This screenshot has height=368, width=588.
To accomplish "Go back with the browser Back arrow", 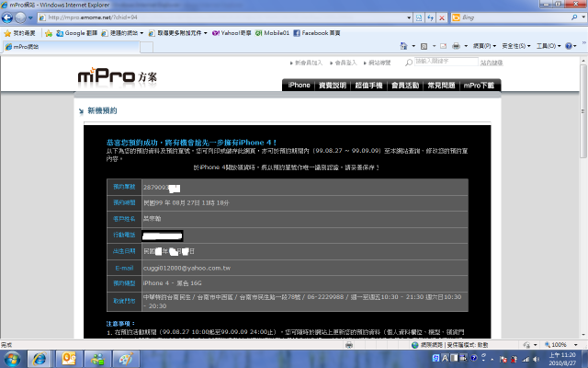I will (7, 17).
